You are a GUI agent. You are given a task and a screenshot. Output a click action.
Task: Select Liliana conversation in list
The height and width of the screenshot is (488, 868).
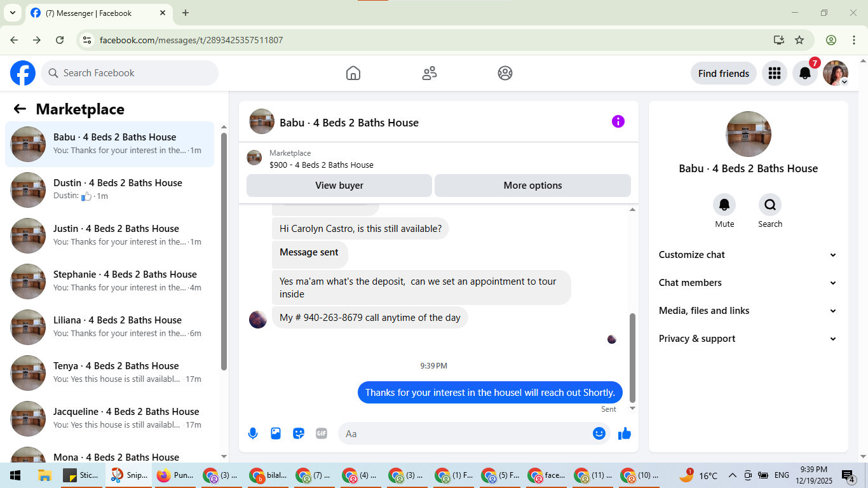(109, 327)
